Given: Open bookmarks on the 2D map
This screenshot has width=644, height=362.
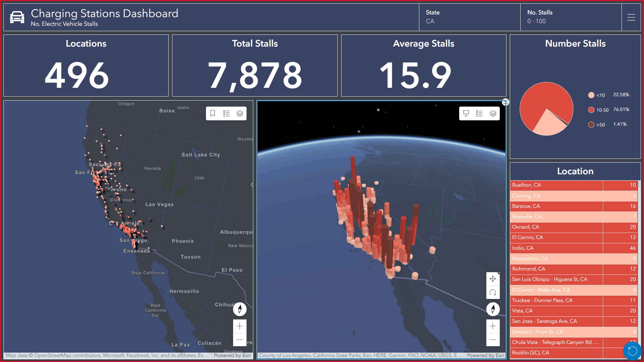Looking at the screenshot, I should click(x=213, y=114).
